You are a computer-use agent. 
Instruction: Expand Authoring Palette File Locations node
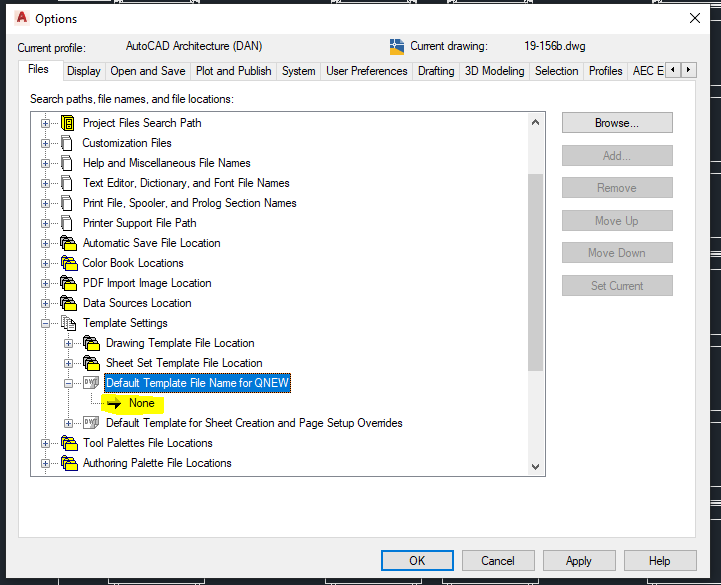[45, 463]
